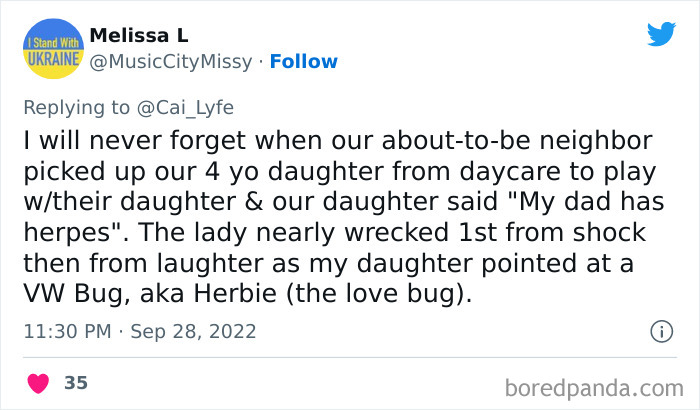Click the line containing 'herpes'
This screenshot has height=410, width=700.
[334, 233]
